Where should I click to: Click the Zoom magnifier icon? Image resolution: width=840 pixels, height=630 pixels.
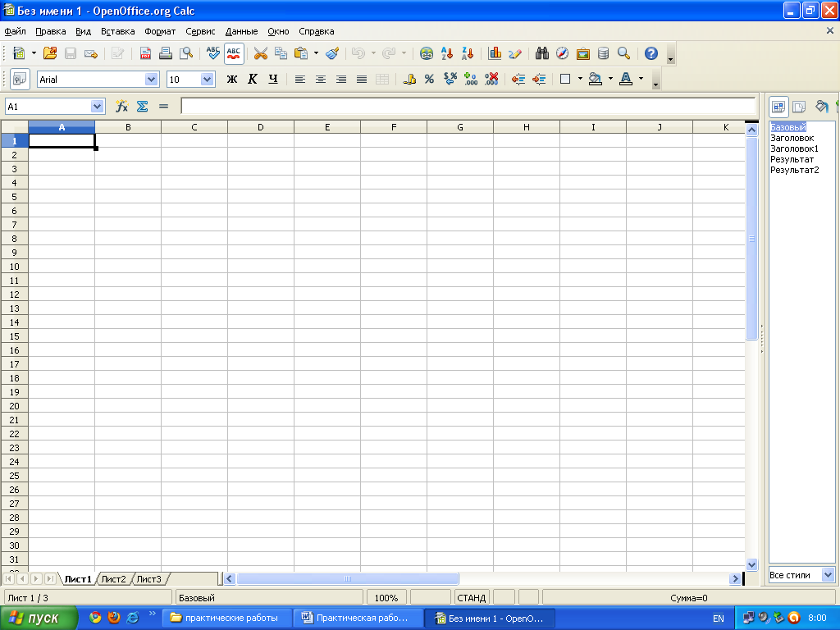point(623,53)
